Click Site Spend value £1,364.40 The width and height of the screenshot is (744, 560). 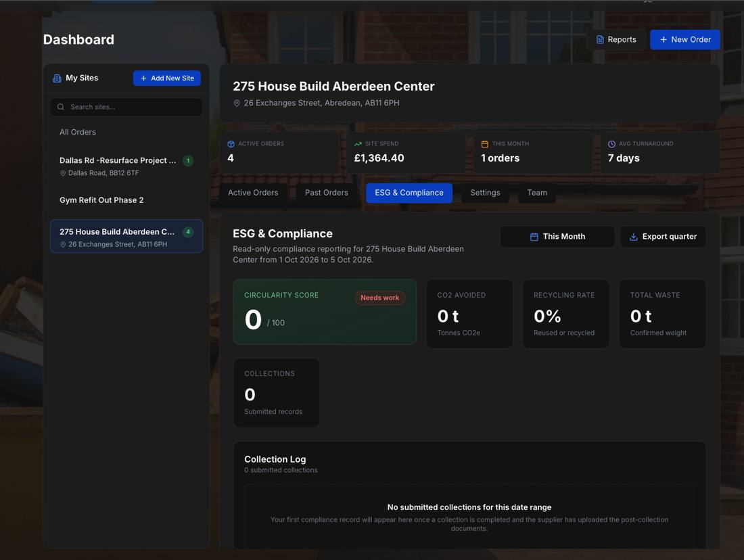tap(379, 158)
